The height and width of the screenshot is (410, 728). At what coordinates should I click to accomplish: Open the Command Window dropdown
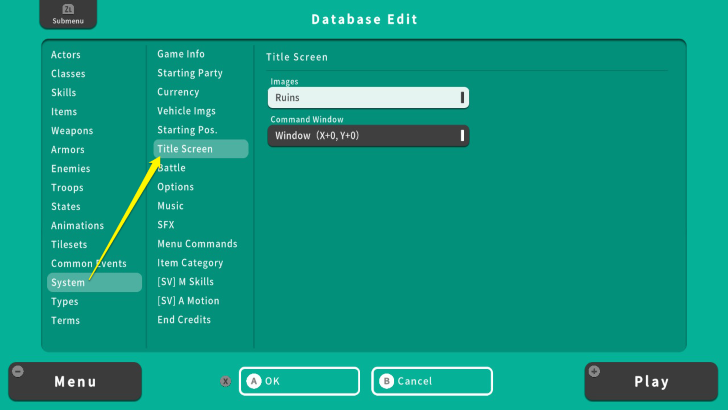click(x=368, y=136)
